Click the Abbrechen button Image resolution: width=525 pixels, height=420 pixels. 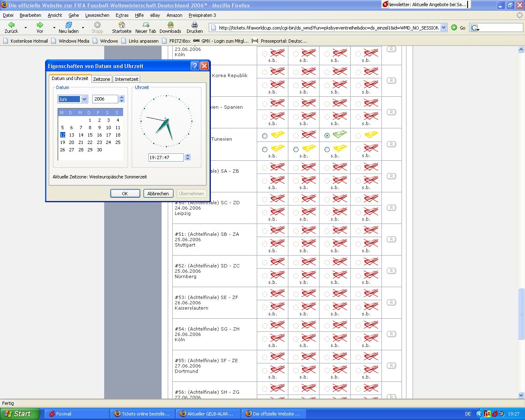click(158, 194)
